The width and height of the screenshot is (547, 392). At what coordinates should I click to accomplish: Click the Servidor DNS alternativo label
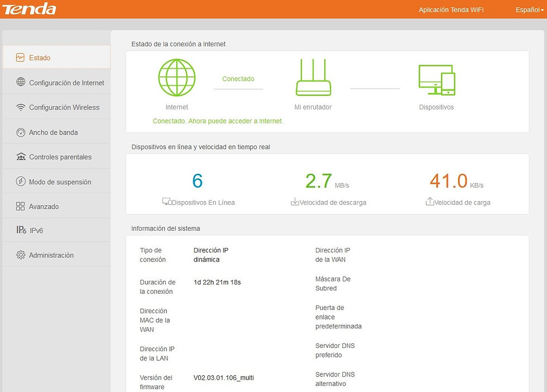click(x=335, y=379)
